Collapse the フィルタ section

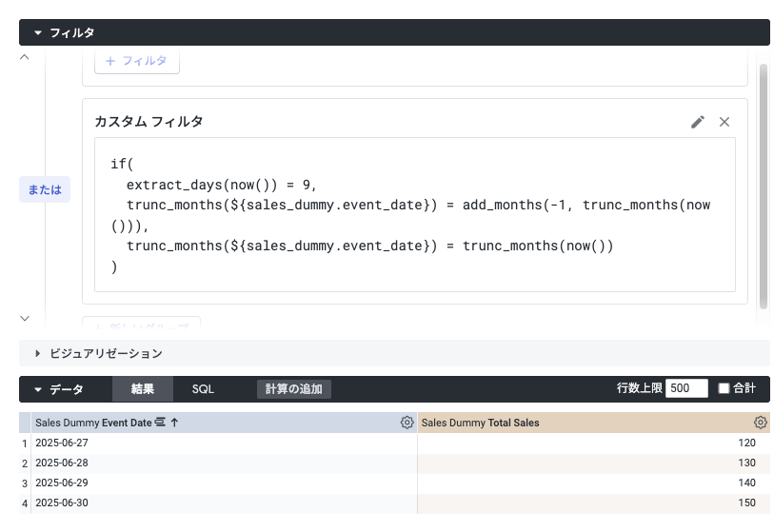coord(38,32)
